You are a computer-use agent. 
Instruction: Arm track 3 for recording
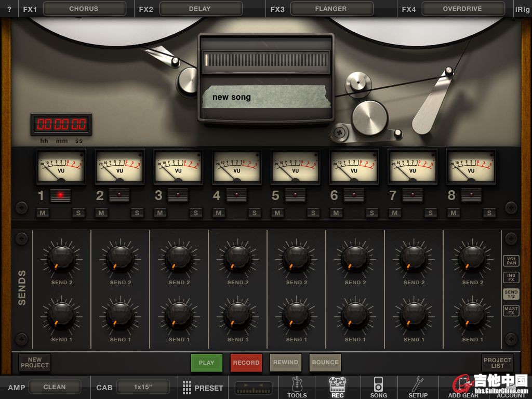tap(178, 195)
